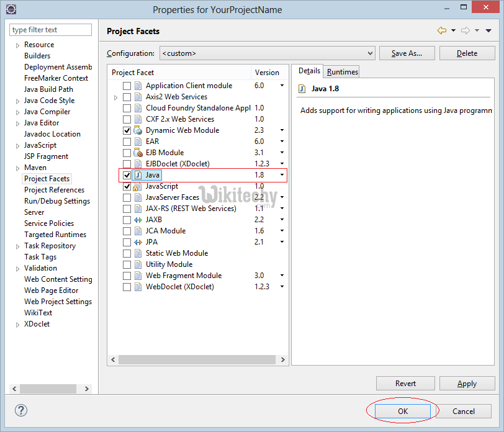The width and height of the screenshot is (504, 432).
Task: Select Java Build Path in sidebar
Action: [x=48, y=89]
